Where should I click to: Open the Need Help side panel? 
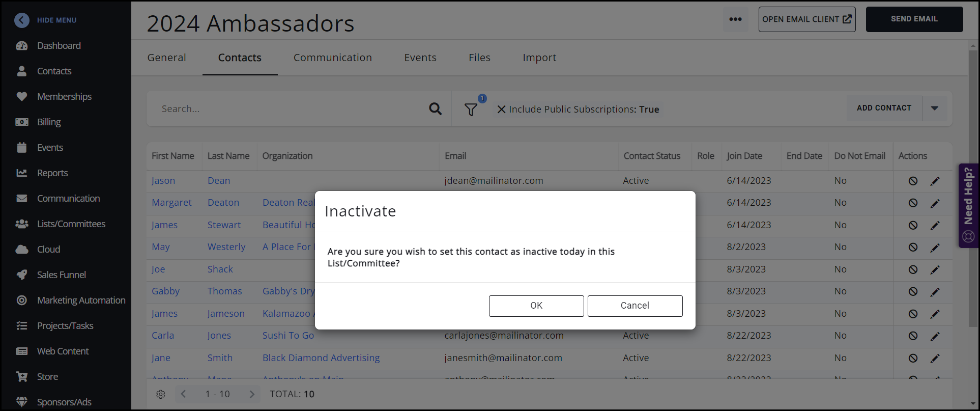pos(968,205)
